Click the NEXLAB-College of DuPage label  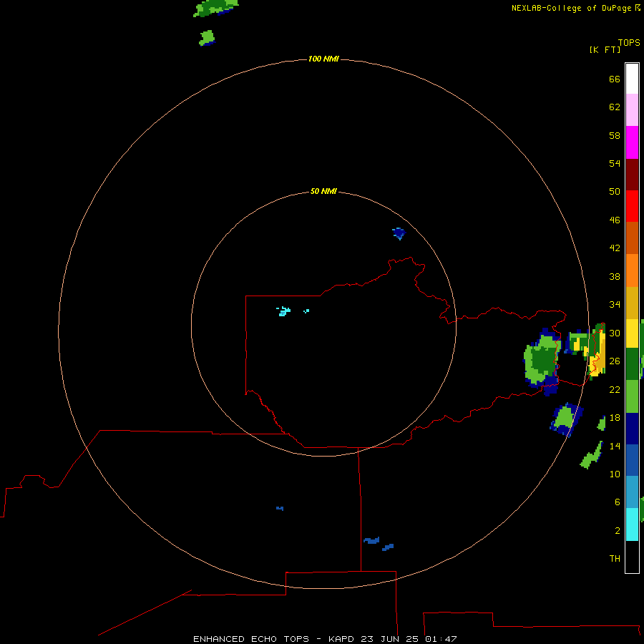571,8
